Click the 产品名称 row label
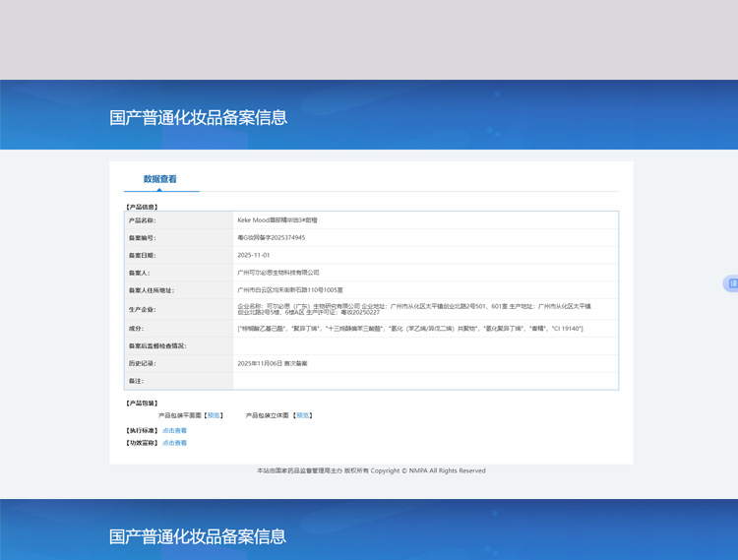 142,220
